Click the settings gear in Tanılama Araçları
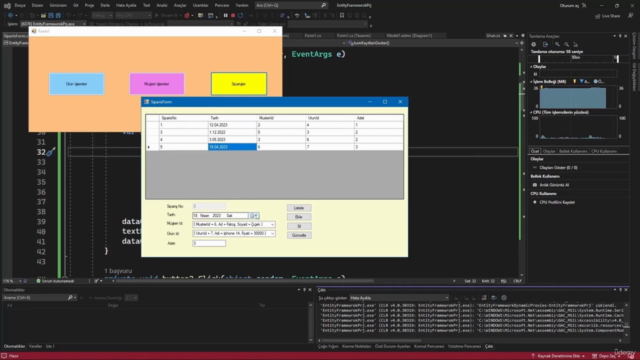 [x=533, y=44]
